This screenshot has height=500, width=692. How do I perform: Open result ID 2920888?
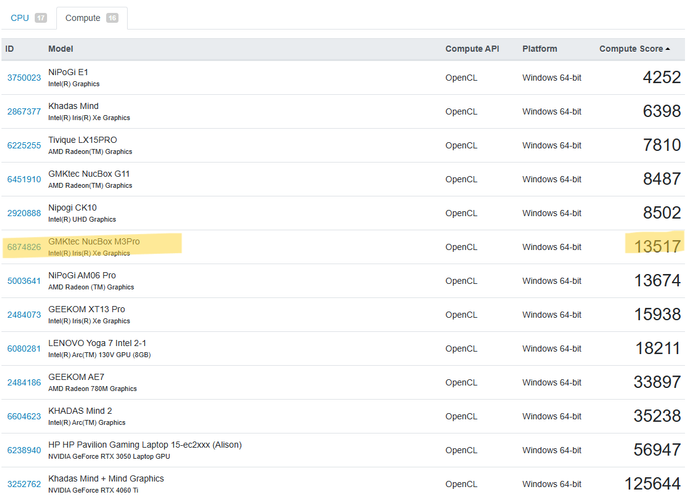[x=24, y=213]
